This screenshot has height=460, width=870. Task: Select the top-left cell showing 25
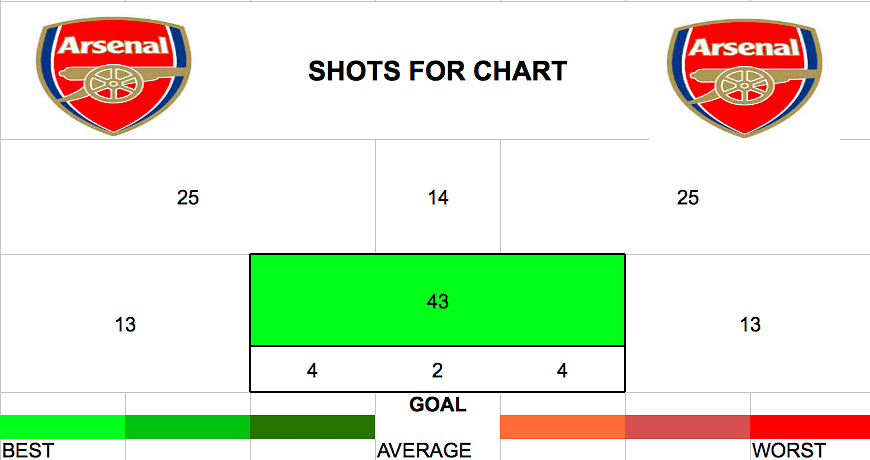[x=188, y=198]
